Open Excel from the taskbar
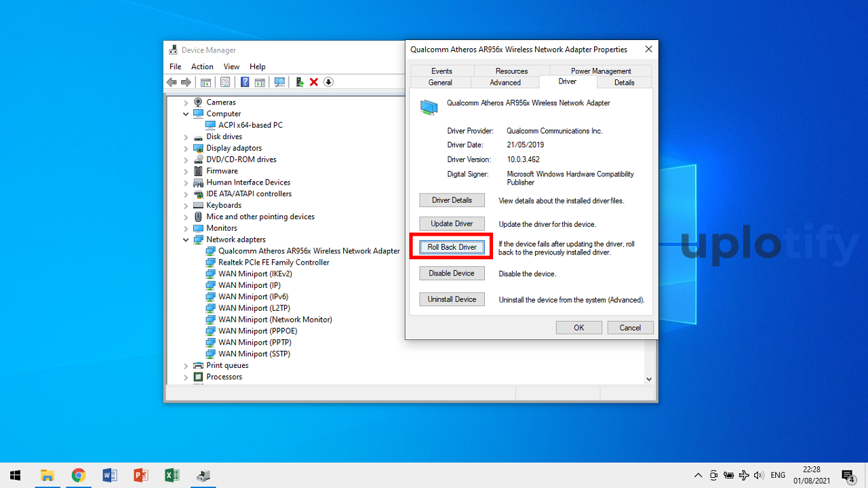Image resolution: width=868 pixels, height=488 pixels. pyautogui.click(x=172, y=475)
